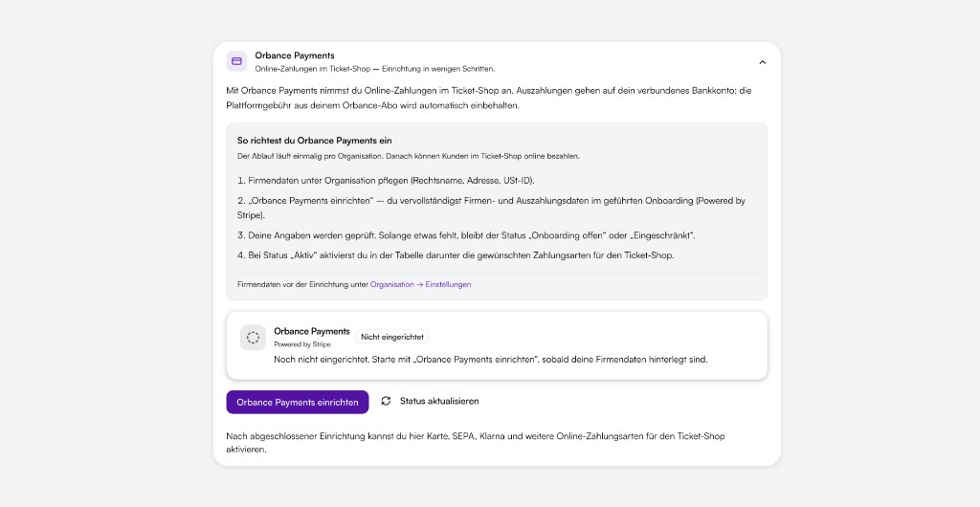Click the purple credit card icon

pyautogui.click(x=236, y=61)
